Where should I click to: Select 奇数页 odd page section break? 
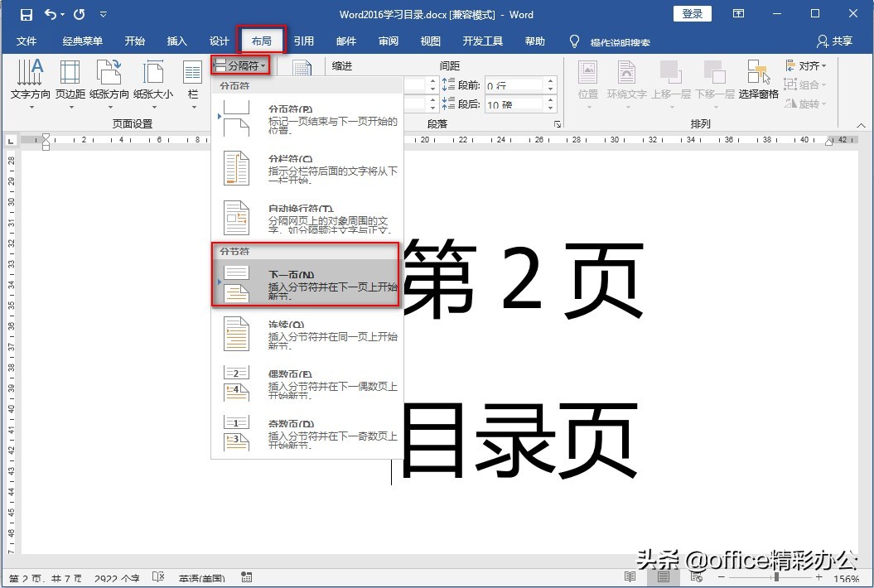point(307,433)
